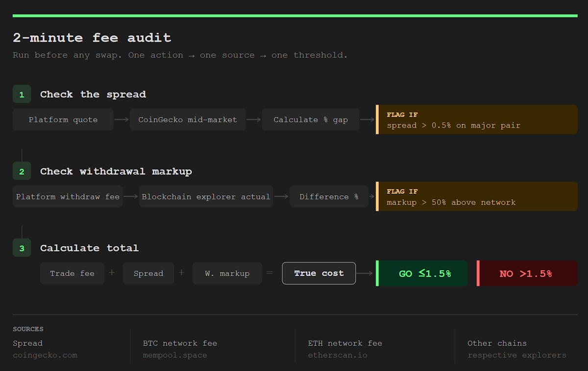Select the step 3 numbered badge
The height and width of the screenshot is (371, 588).
coord(22,248)
